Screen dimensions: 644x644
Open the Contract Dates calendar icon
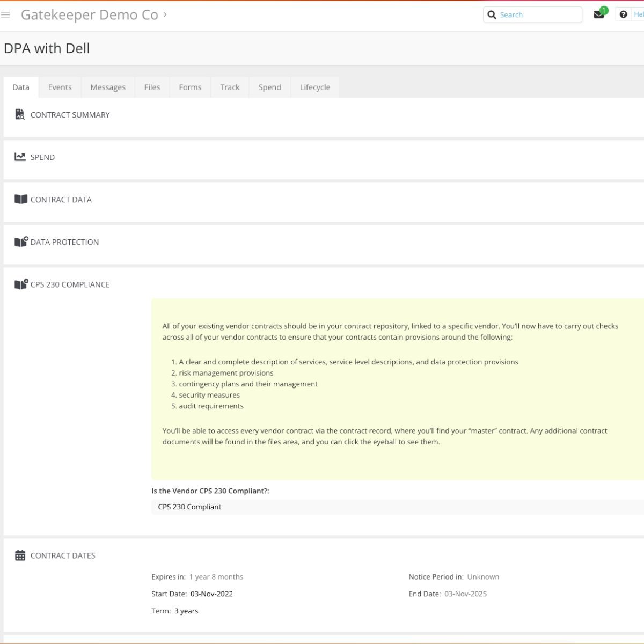[20, 555]
